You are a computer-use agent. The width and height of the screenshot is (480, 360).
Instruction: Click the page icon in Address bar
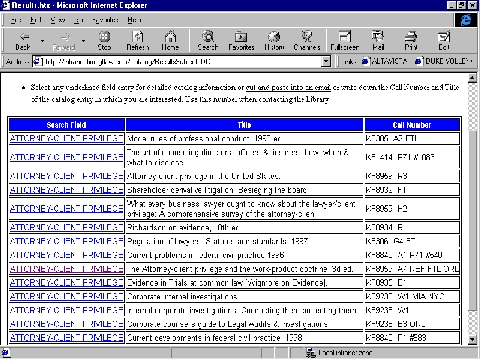[37, 61]
